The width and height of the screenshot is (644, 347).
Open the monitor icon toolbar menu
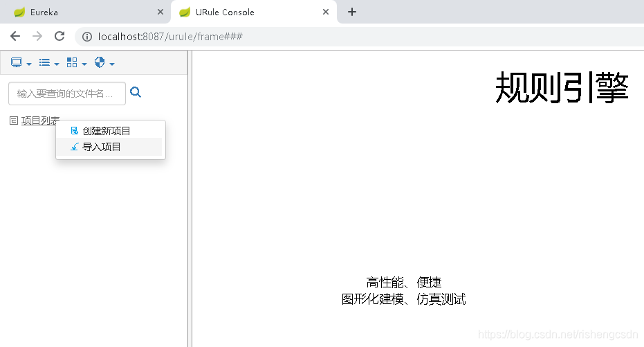point(17,62)
